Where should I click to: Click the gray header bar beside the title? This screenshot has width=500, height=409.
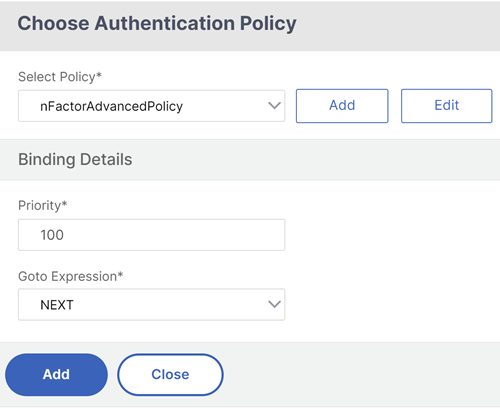click(x=397, y=25)
